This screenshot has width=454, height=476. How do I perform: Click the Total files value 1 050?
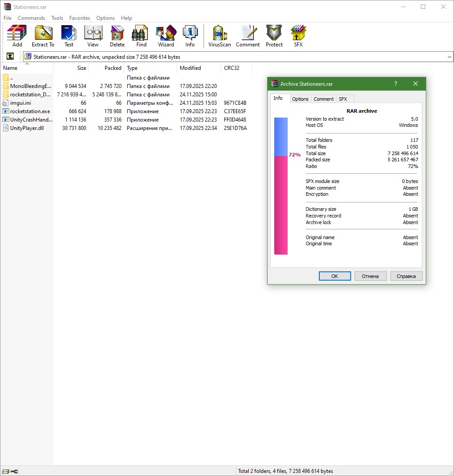[412, 147]
